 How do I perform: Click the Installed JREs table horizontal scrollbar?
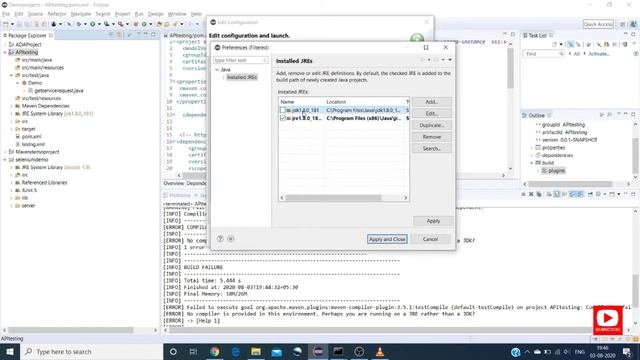click(333, 198)
